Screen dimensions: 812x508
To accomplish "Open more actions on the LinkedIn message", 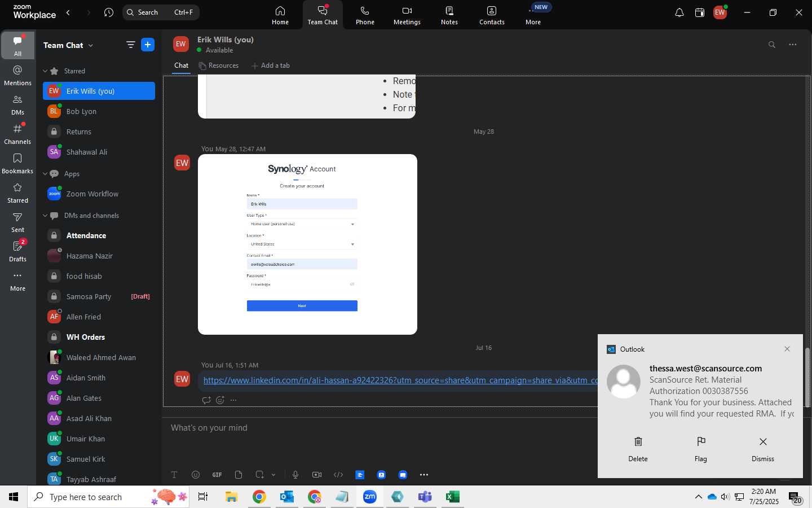I will coord(233,400).
